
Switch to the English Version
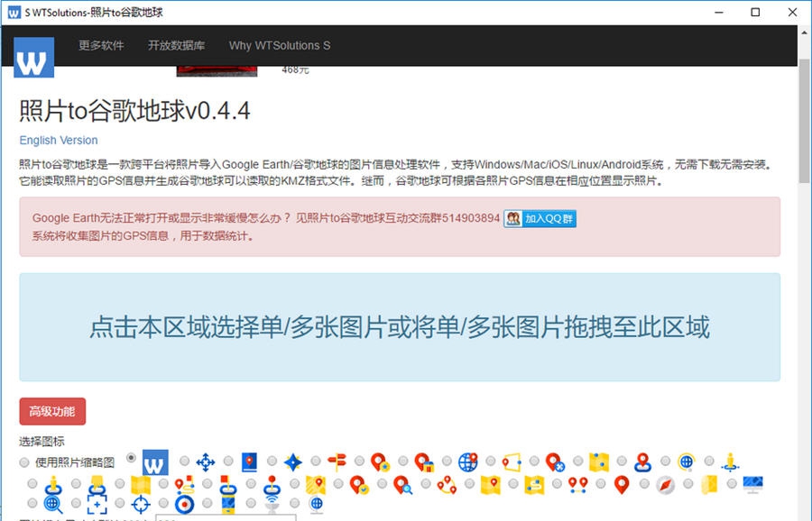pos(58,140)
